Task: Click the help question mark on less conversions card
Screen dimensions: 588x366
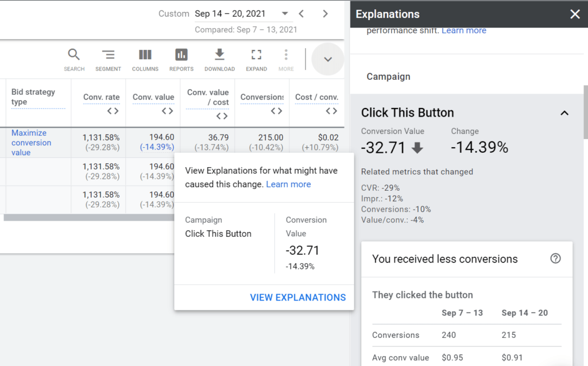Action: (x=555, y=260)
